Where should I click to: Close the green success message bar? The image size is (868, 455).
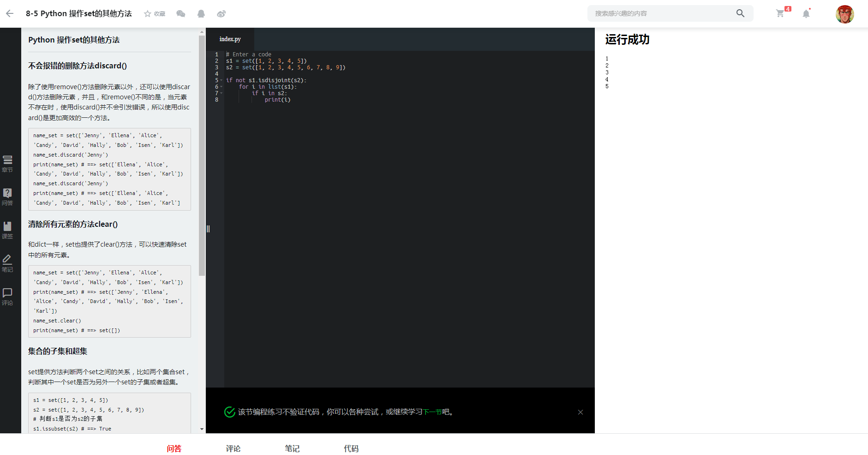pyautogui.click(x=581, y=412)
